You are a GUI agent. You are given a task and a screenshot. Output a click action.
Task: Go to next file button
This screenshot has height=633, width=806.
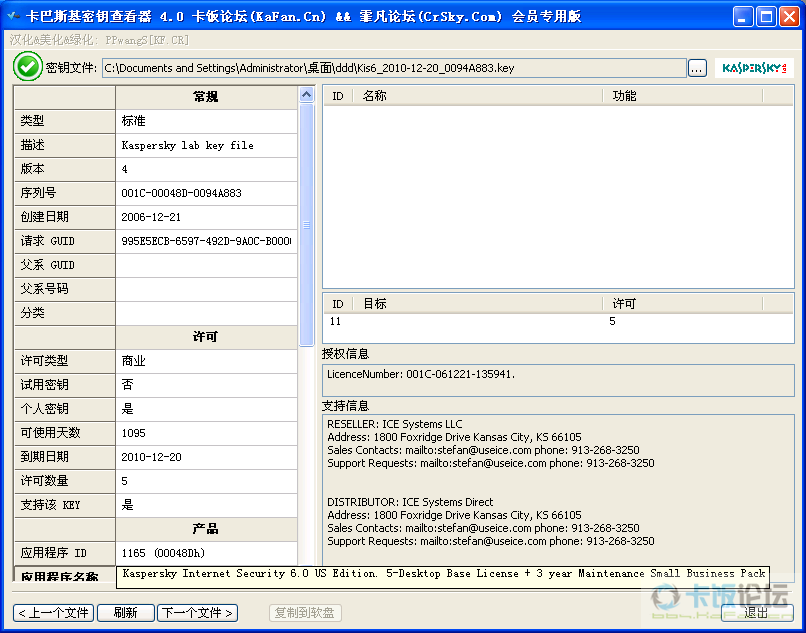197,612
